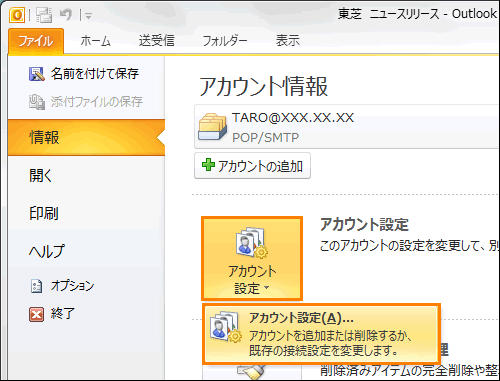Switch to the 送受信 tab
500x381 pixels.
coord(157,41)
